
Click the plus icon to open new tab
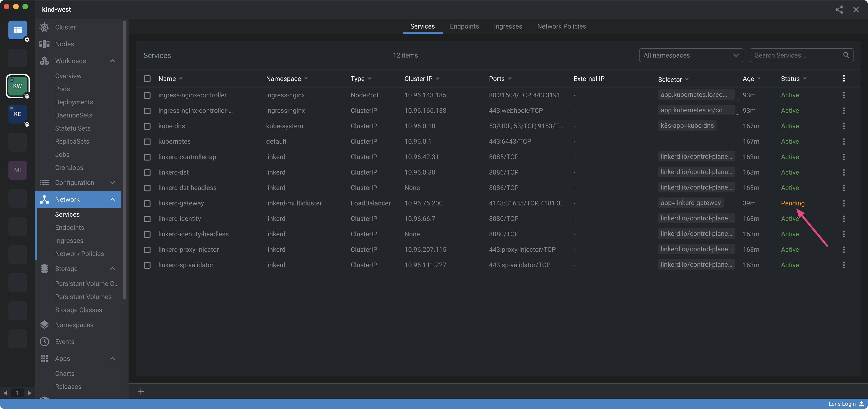[141, 391]
